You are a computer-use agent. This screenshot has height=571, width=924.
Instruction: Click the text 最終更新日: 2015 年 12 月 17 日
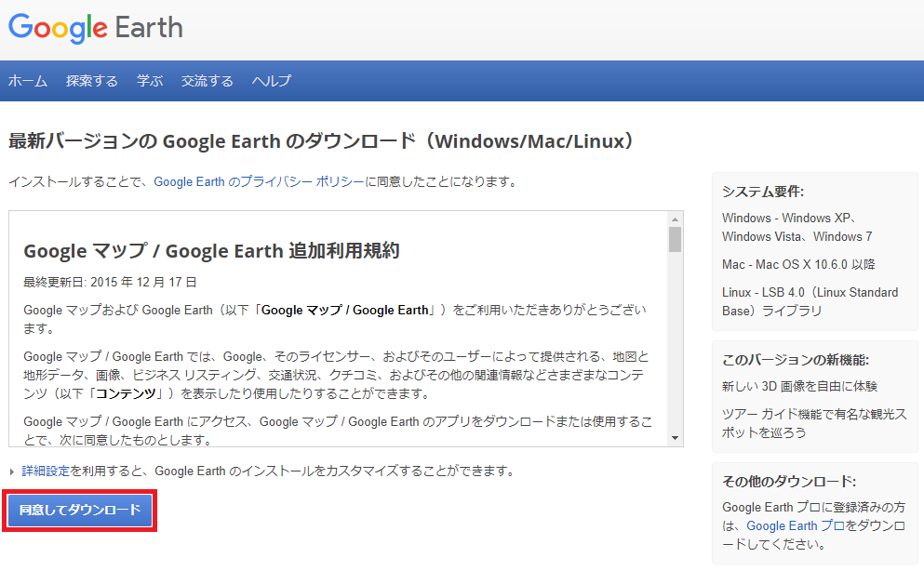tap(110, 282)
